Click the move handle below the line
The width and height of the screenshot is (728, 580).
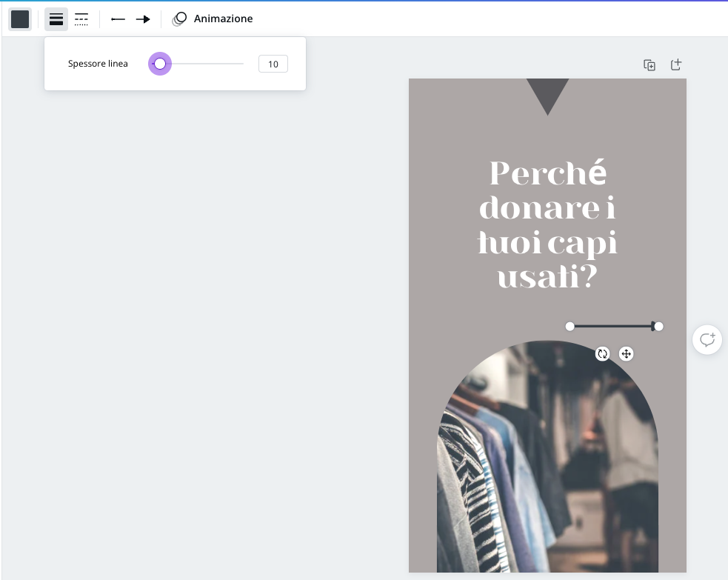click(x=627, y=354)
